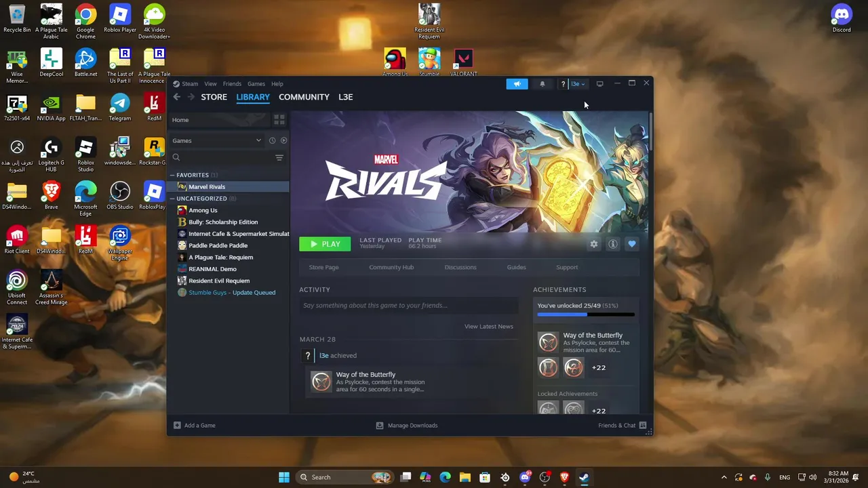Screen dimensions: 868x488
Task: Open OBS Studio desktop icon
Action: (120, 196)
